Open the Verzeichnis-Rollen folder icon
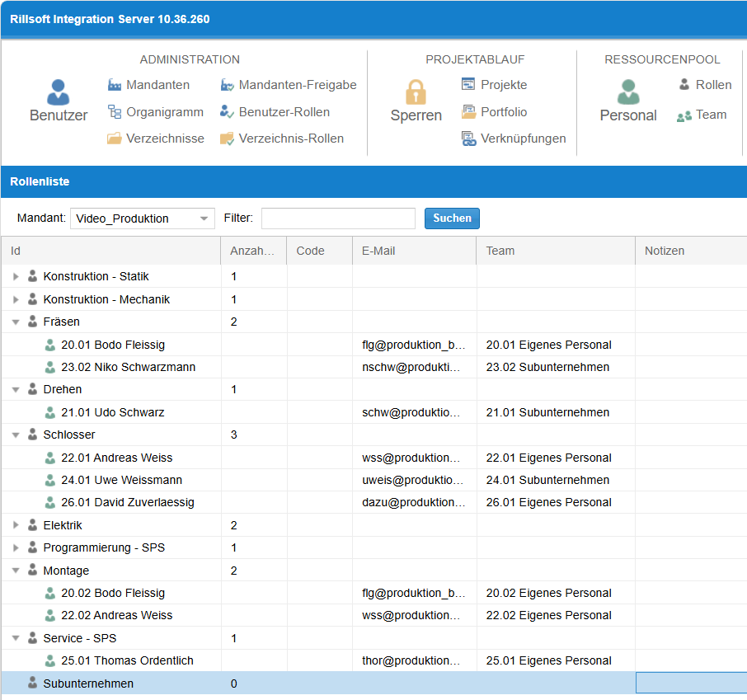Screen dimensions: 747x700 point(227,139)
